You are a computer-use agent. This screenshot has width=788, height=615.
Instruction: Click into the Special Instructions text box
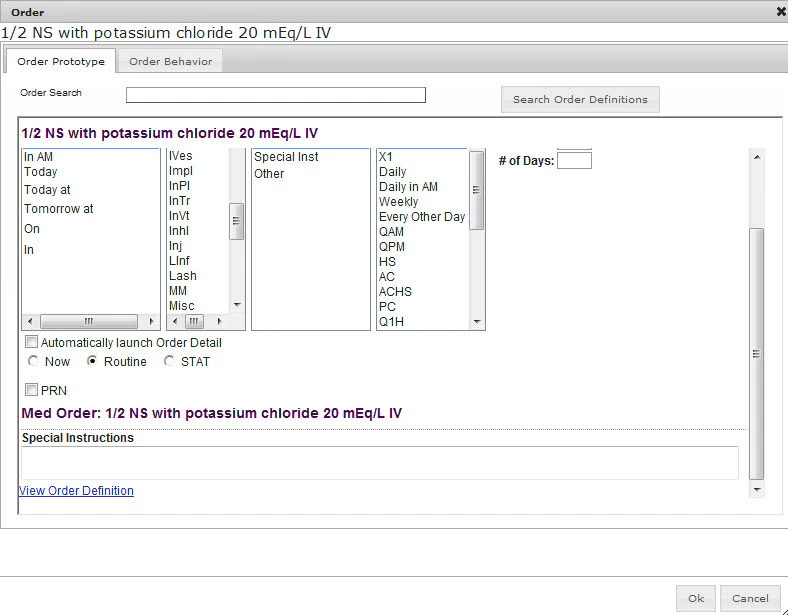point(380,463)
